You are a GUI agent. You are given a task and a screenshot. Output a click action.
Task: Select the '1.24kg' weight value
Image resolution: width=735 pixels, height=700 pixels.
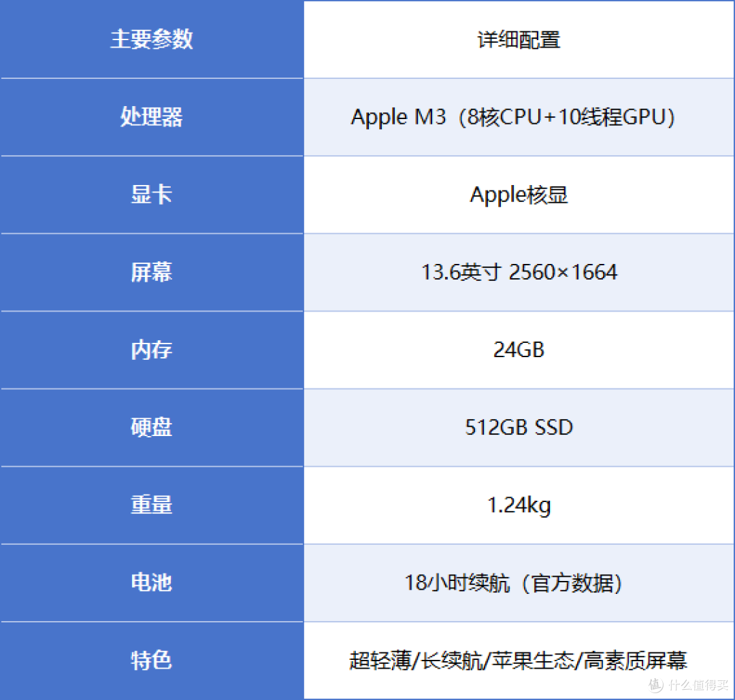(x=519, y=505)
